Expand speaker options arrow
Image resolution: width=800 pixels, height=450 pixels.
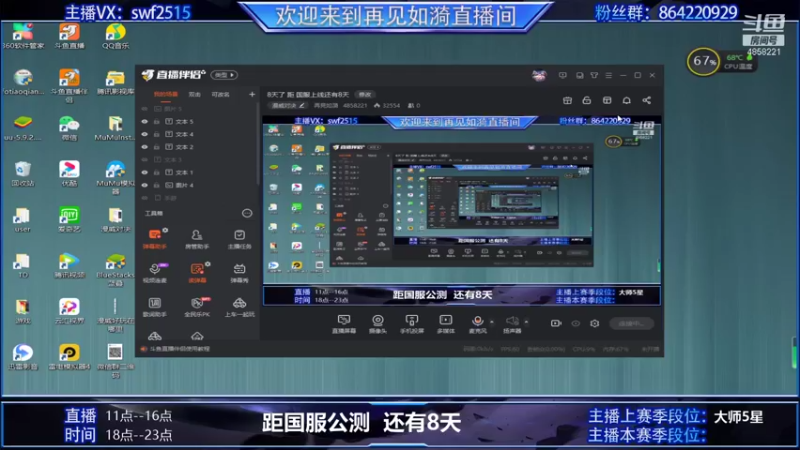click(x=526, y=322)
